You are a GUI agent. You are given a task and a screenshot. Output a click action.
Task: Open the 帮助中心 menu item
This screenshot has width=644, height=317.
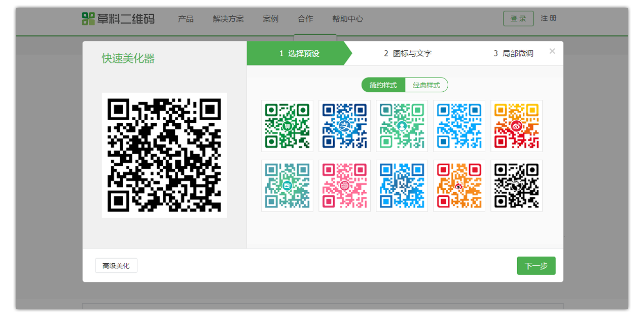click(x=348, y=19)
